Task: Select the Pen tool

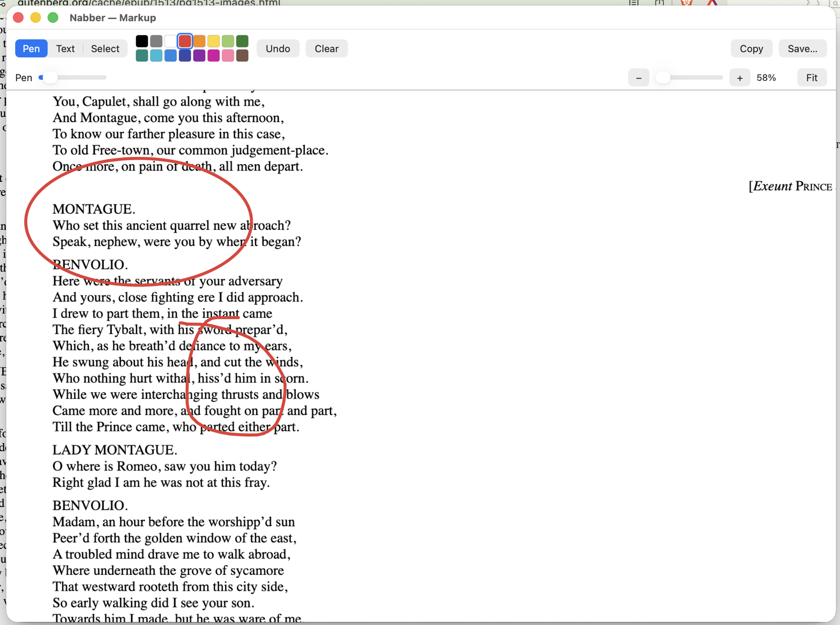Action: pos(31,48)
